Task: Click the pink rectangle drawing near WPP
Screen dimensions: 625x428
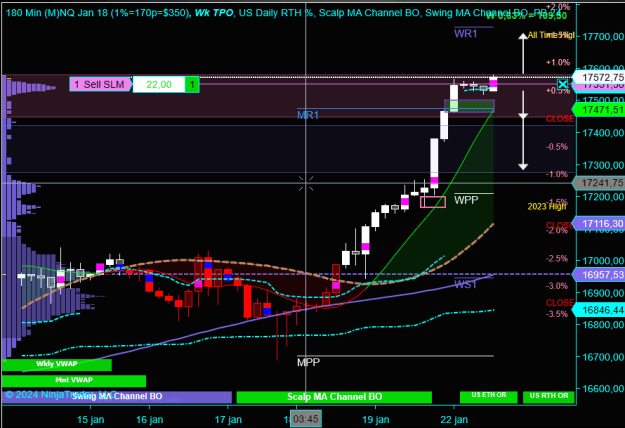Action: (433, 202)
